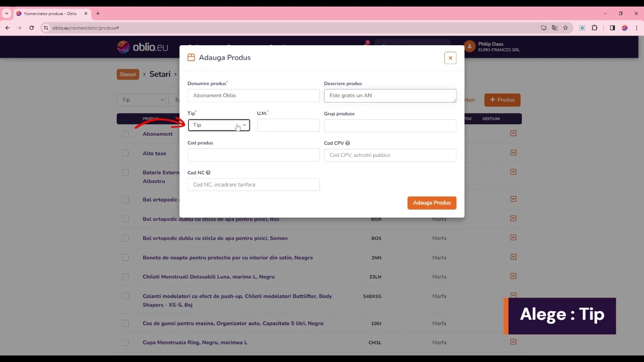Click the Grup produse input field
This screenshot has height=362, width=644.
(x=390, y=126)
